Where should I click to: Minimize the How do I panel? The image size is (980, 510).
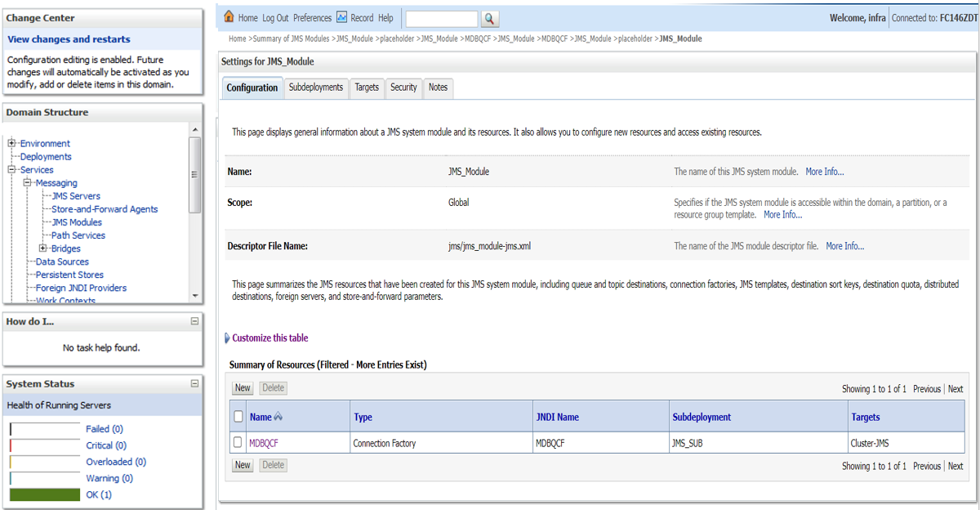[x=194, y=321]
